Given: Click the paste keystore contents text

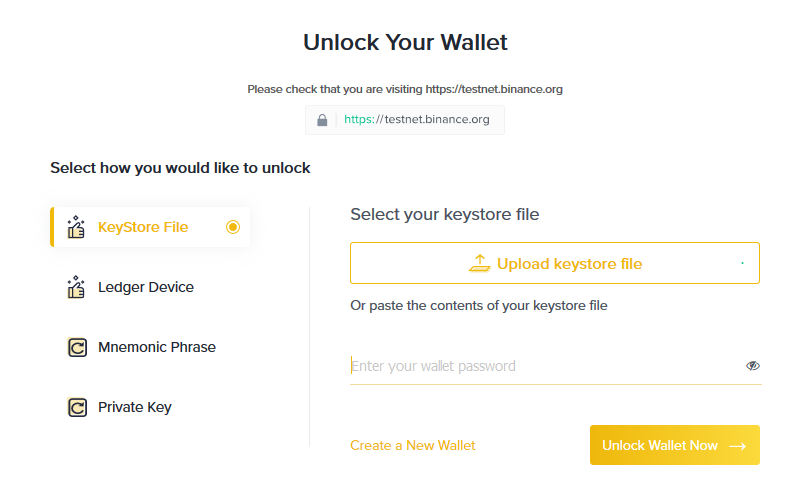Looking at the screenshot, I should (479, 305).
